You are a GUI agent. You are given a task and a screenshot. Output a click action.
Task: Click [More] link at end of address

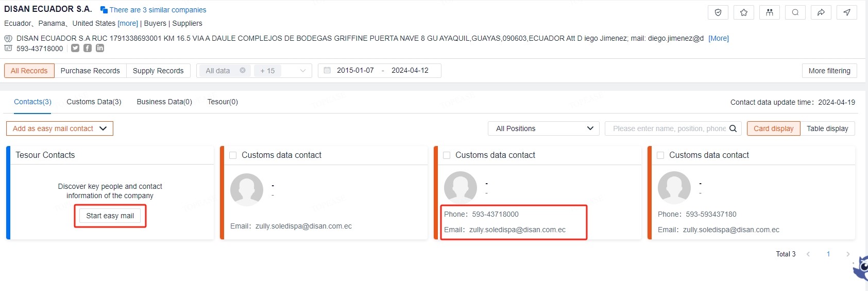(719, 38)
